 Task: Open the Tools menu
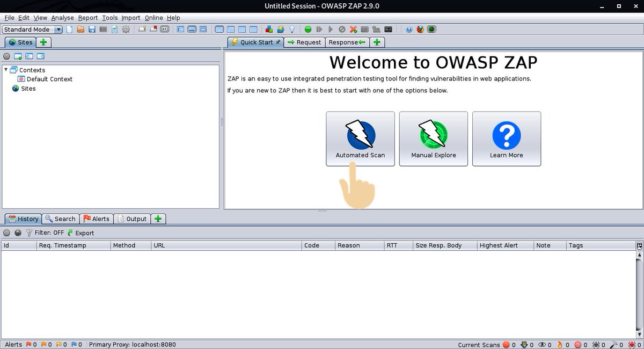pyautogui.click(x=110, y=18)
